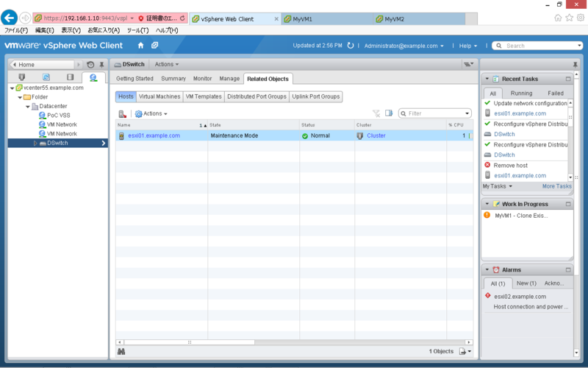This screenshot has width=588, height=368.
Task: Open the Networking navigator tab
Action: (93, 77)
